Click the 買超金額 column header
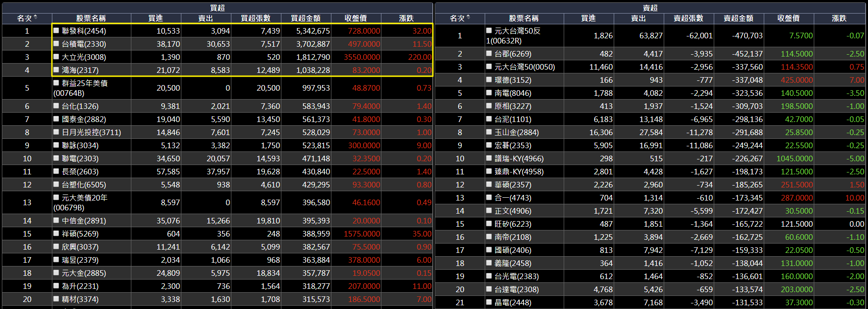This screenshot has height=309, width=868. pos(306,18)
